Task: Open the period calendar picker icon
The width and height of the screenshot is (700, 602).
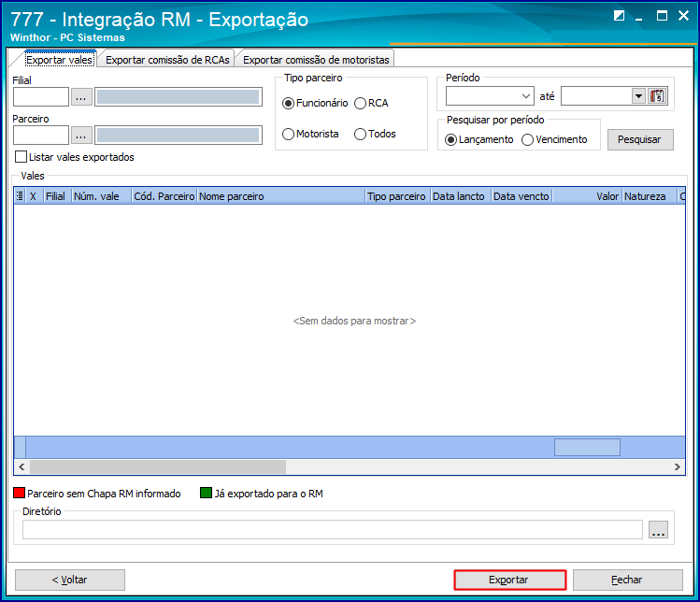Action: point(658,96)
